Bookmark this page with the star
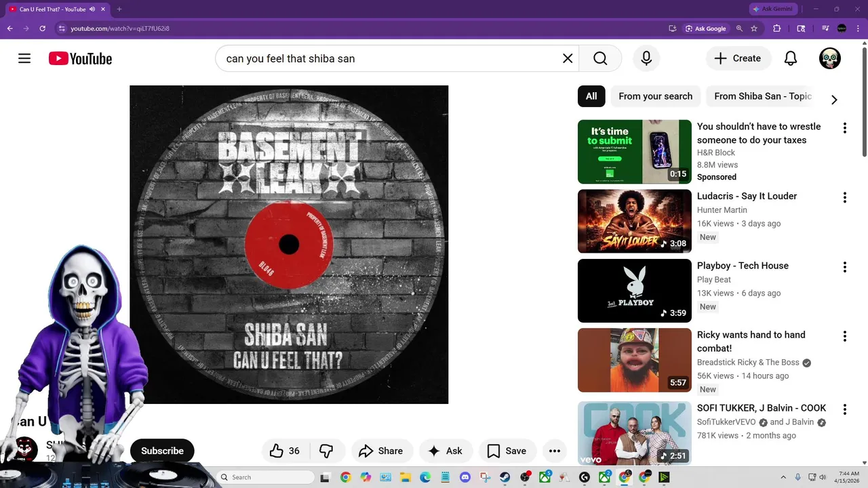The image size is (868, 488). click(754, 28)
